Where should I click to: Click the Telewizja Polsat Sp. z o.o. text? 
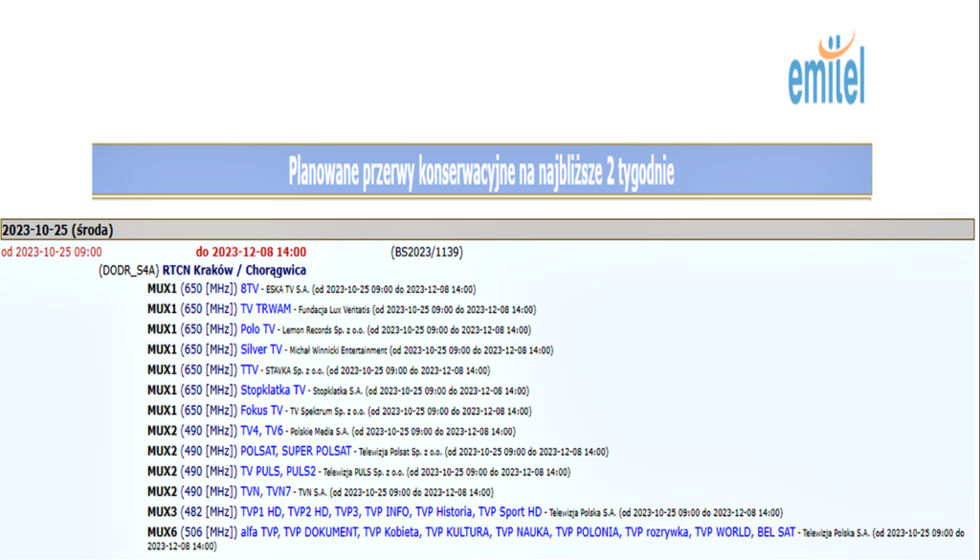point(400,453)
